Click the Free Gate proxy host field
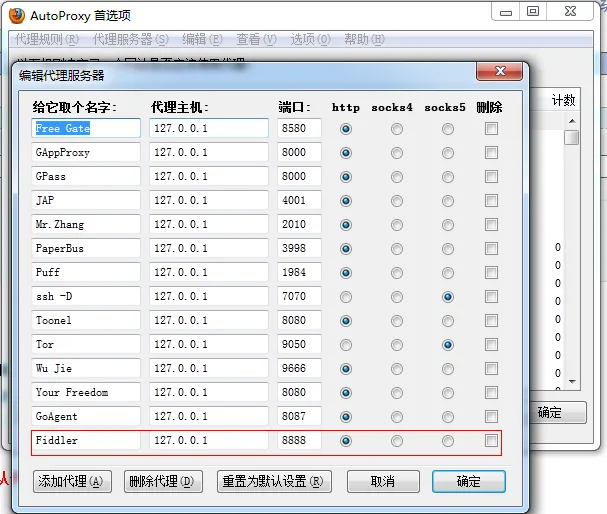Screen dimensions: 607x514 click(x=209, y=128)
